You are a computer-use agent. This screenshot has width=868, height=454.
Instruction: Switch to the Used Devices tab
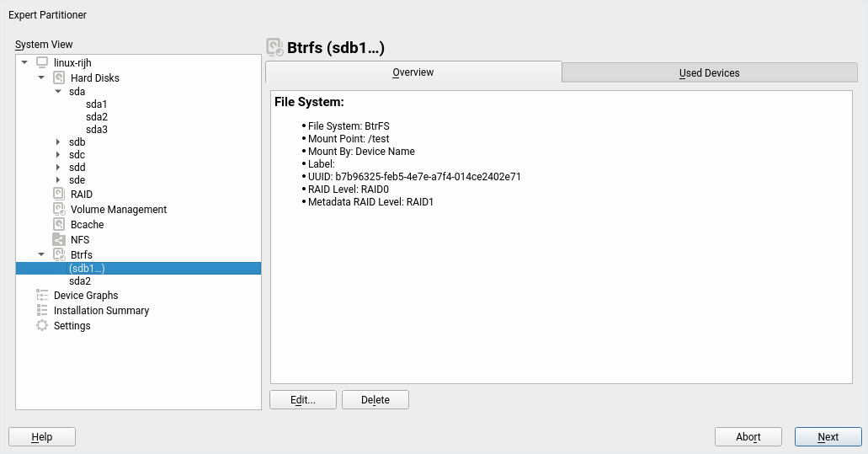[709, 72]
